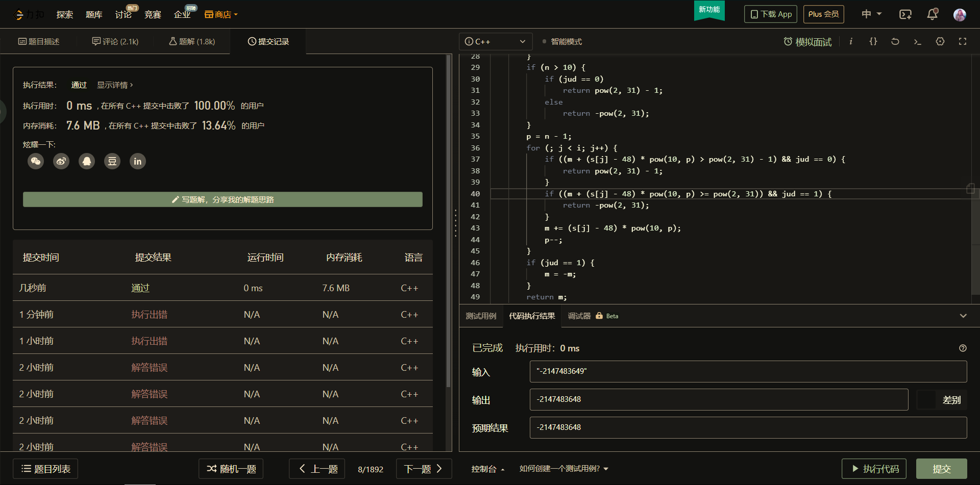Open the 测试用例 test case tab
The width and height of the screenshot is (980, 485).
pyautogui.click(x=481, y=316)
